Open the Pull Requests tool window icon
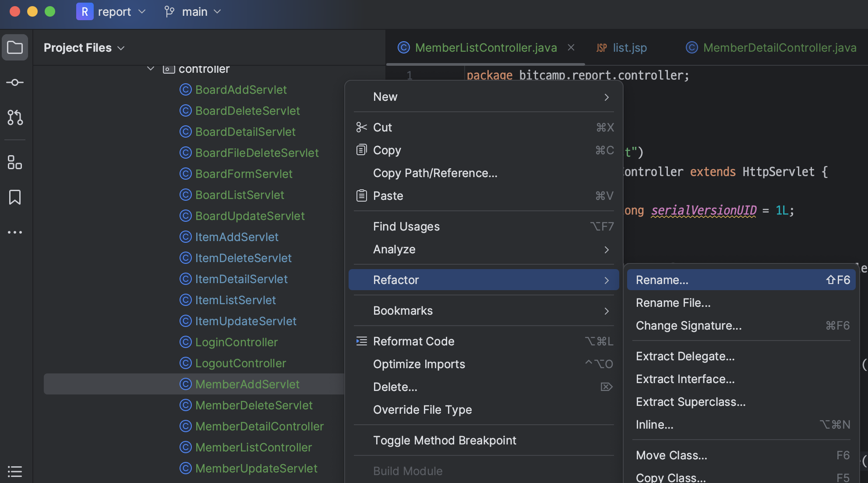This screenshot has height=483, width=868. tap(15, 117)
